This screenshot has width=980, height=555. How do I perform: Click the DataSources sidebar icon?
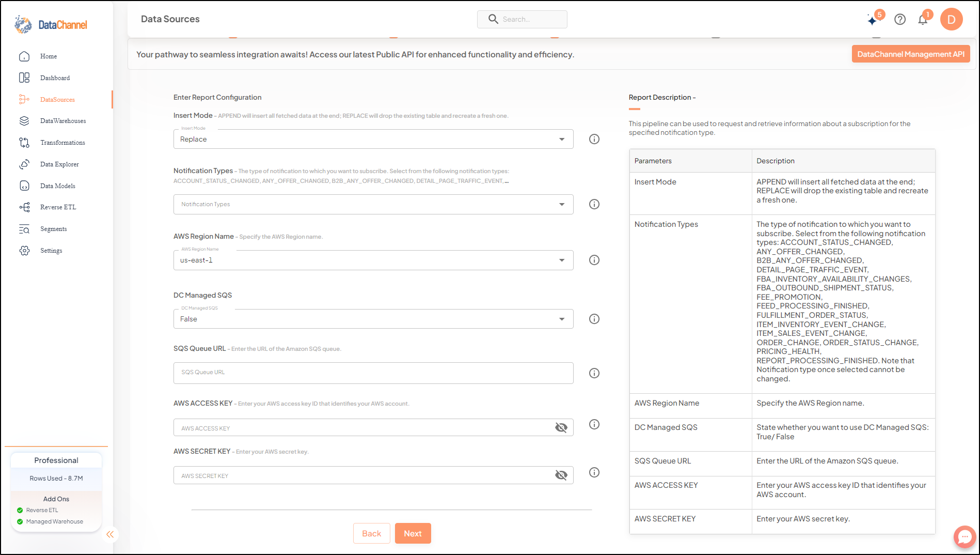(24, 99)
